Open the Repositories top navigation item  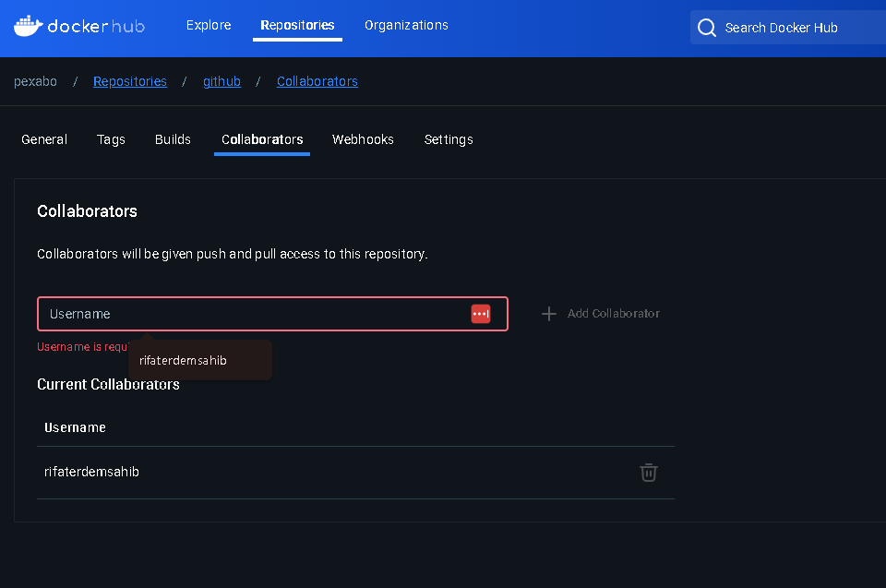(x=297, y=26)
